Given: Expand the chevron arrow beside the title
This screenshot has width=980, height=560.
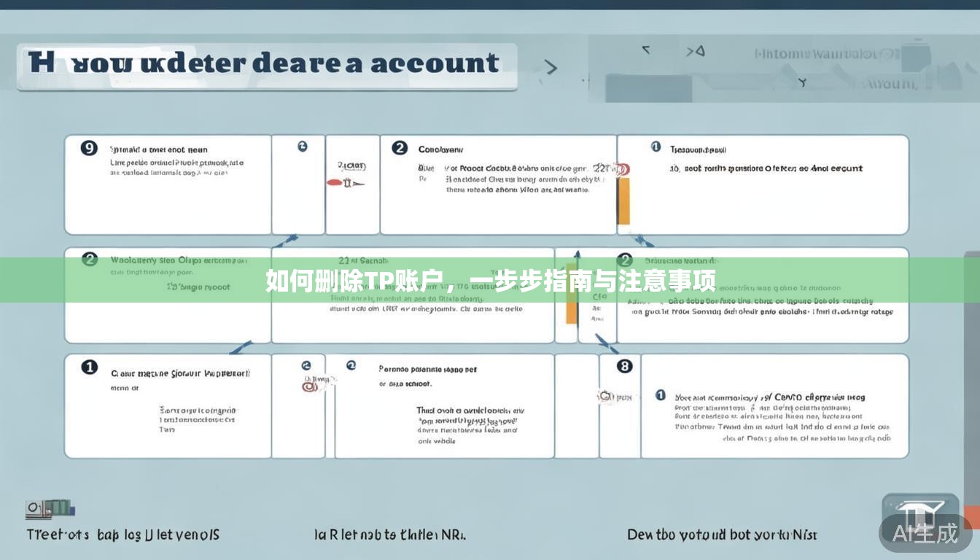Looking at the screenshot, I should coord(552,68).
